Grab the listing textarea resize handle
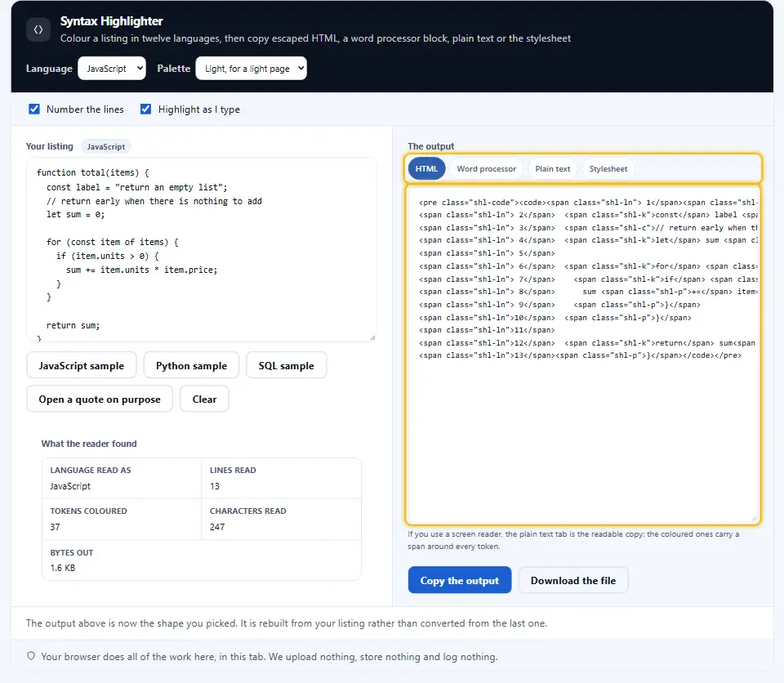784x683 pixels. pyautogui.click(x=373, y=338)
